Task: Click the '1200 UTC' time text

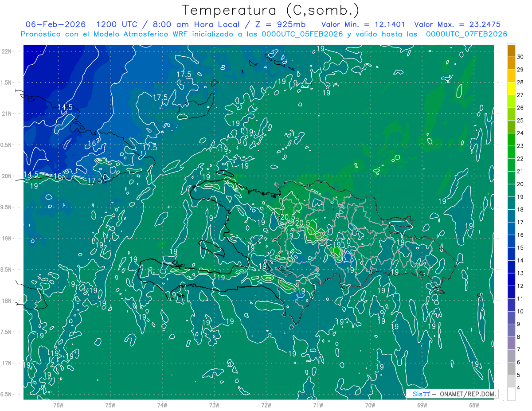Action: [x=116, y=24]
